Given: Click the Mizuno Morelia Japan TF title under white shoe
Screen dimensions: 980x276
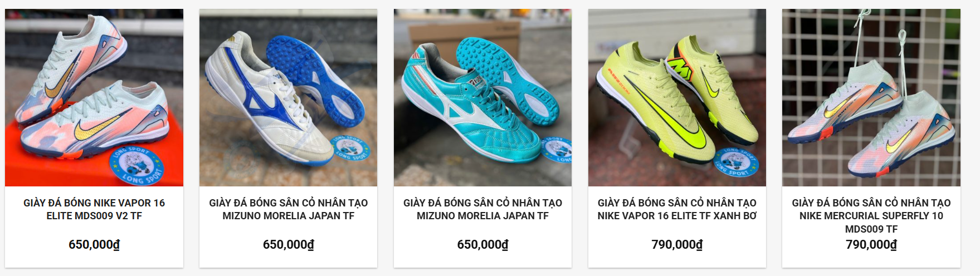Looking at the screenshot, I should point(288,209).
